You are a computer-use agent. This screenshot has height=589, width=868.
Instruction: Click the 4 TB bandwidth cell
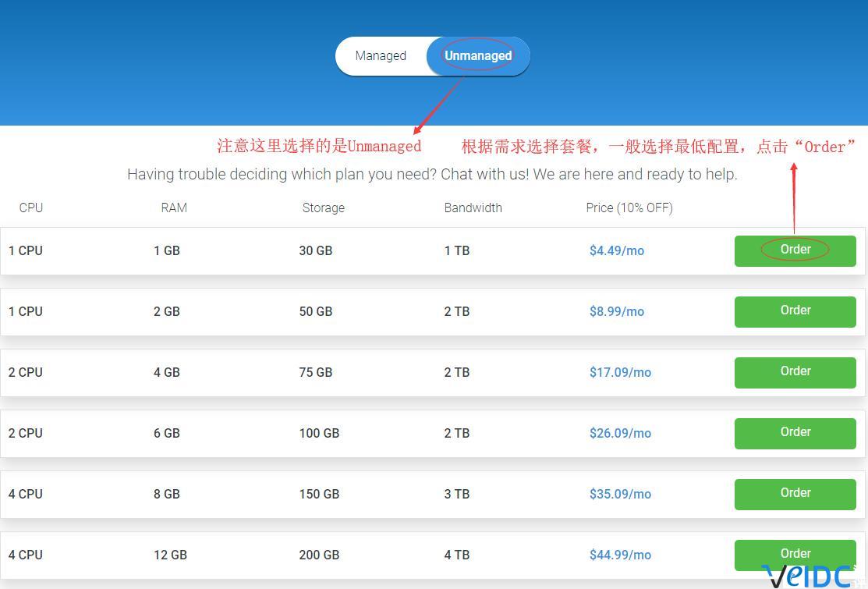(457, 555)
